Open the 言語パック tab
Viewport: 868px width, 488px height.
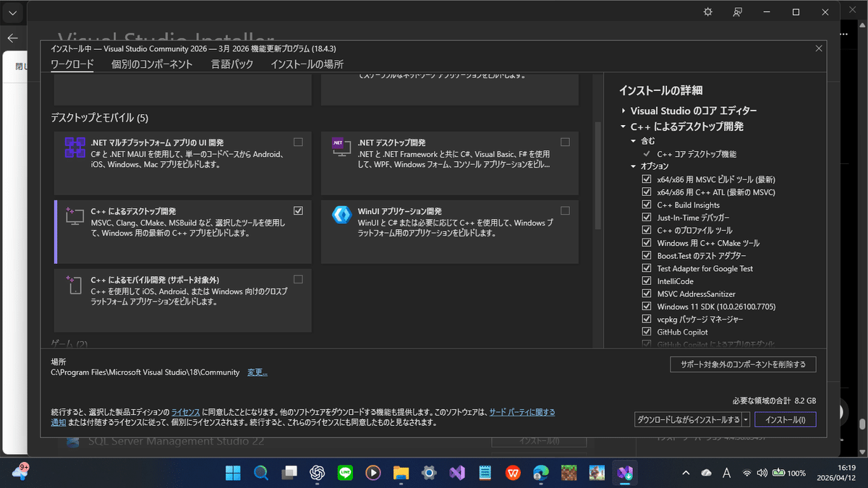point(231,64)
